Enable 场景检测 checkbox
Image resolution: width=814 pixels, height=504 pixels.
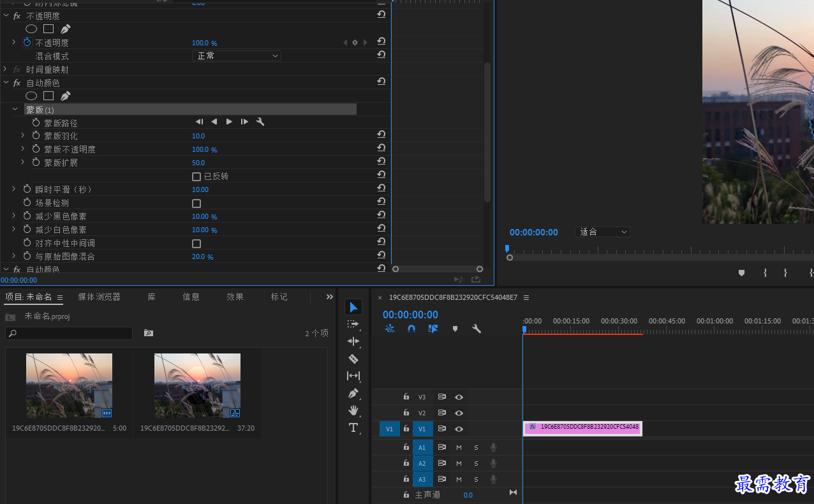196,204
